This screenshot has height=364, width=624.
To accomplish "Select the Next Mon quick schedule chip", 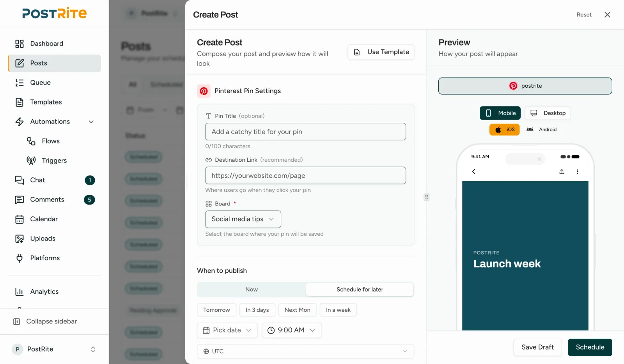I will coord(298,310).
